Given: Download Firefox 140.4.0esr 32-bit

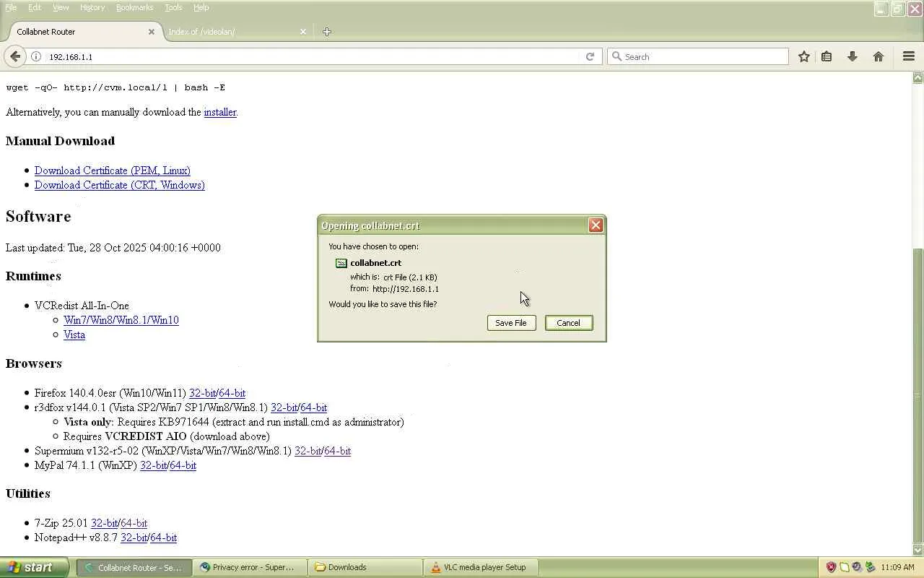Looking at the screenshot, I should (202, 393).
